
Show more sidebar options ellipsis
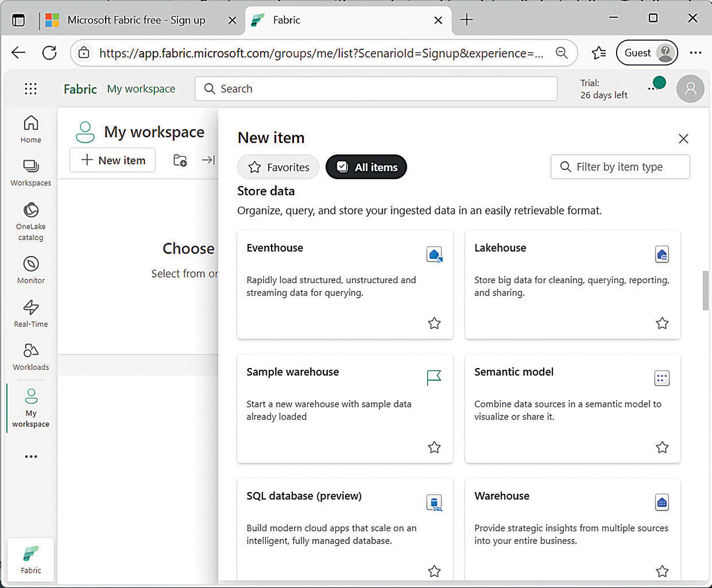pos(31,456)
